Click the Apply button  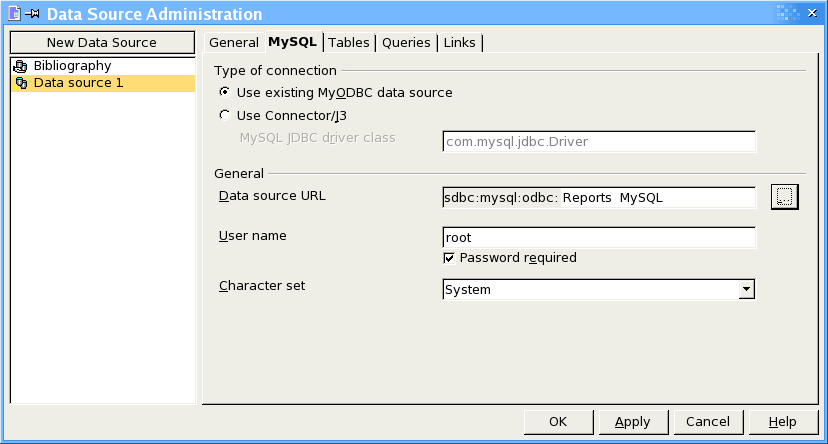[x=633, y=422]
